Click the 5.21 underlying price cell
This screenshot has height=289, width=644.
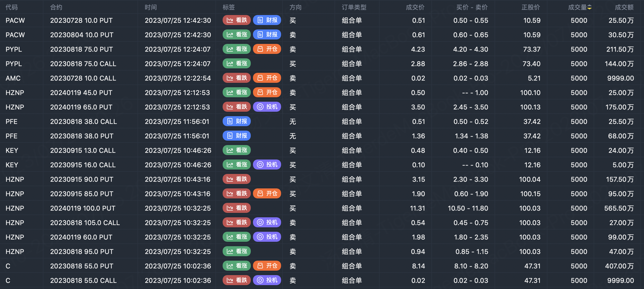point(534,78)
